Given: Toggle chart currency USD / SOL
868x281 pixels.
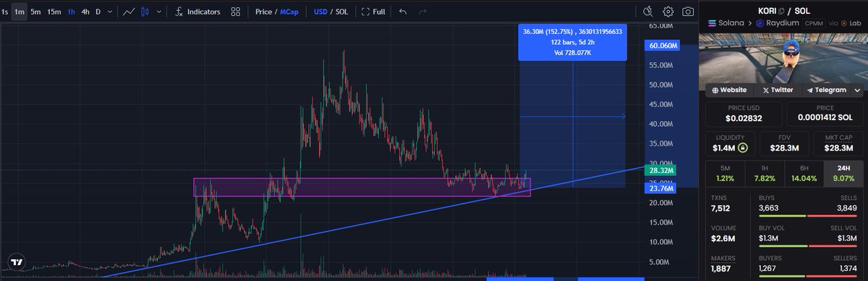Looking at the screenshot, I should click(x=330, y=12).
